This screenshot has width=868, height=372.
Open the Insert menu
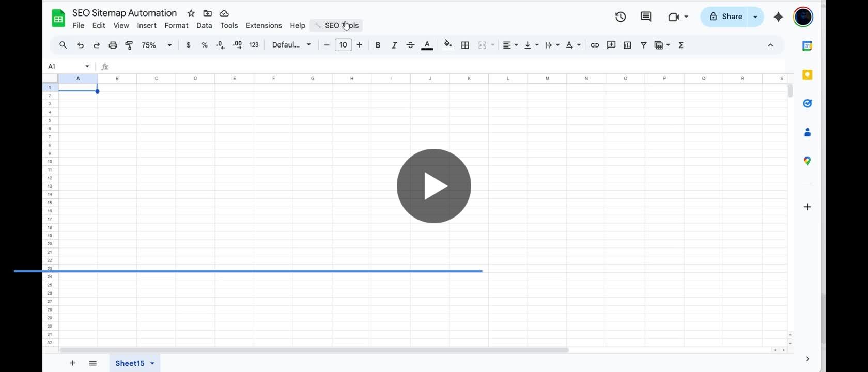(x=147, y=25)
